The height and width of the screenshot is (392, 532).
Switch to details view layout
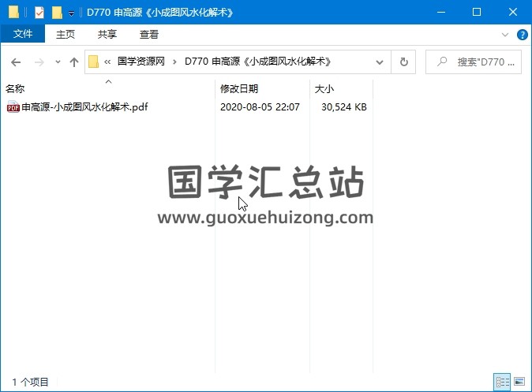[x=502, y=382]
